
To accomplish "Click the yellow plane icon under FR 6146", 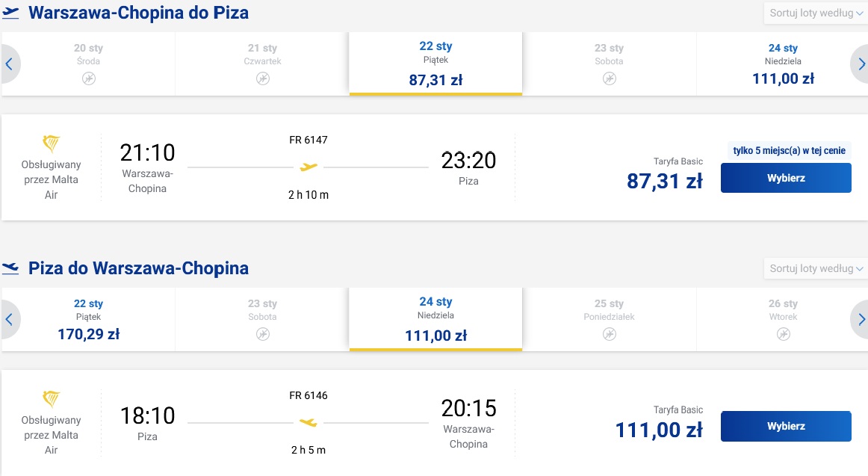I will point(309,422).
